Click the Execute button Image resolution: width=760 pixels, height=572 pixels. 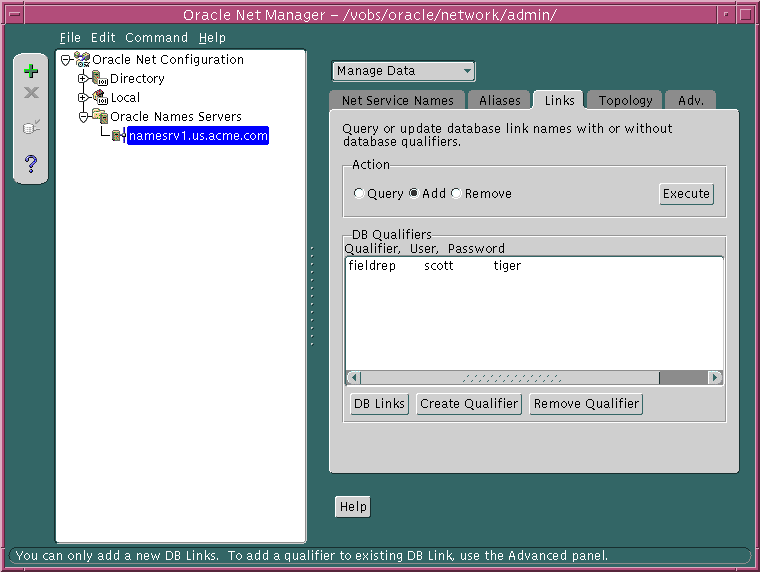click(x=686, y=194)
